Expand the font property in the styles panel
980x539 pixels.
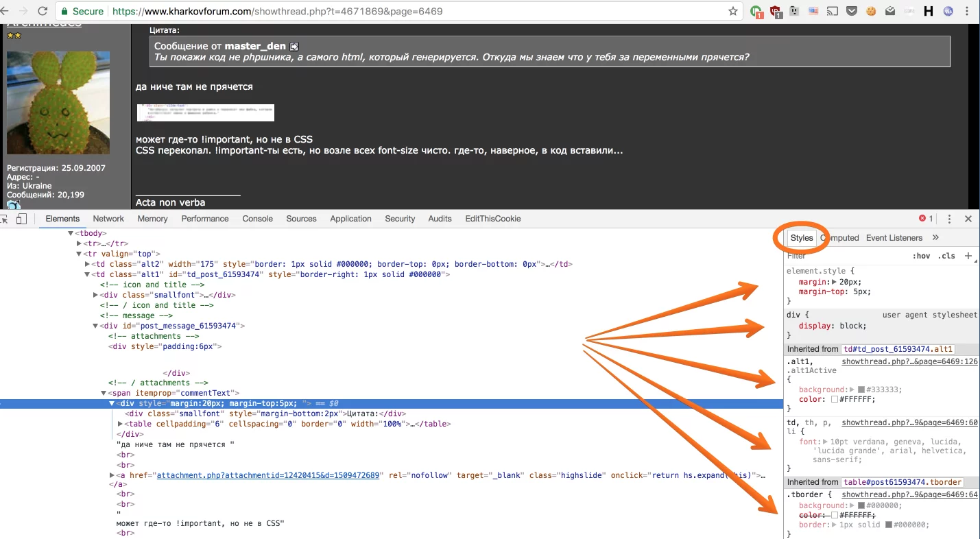coord(827,442)
